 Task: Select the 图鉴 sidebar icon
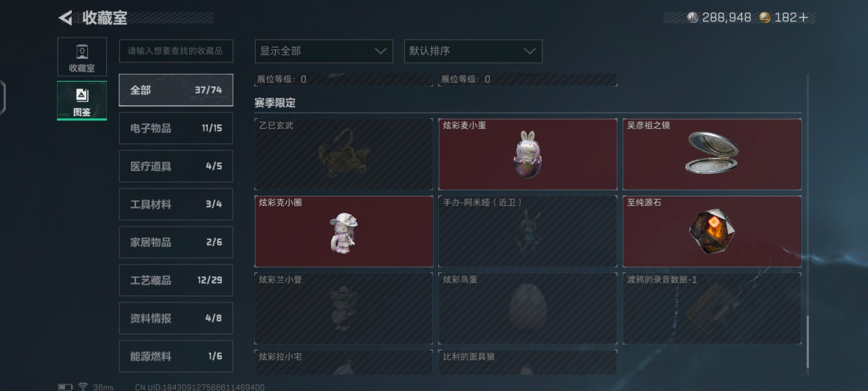point(82,101)
